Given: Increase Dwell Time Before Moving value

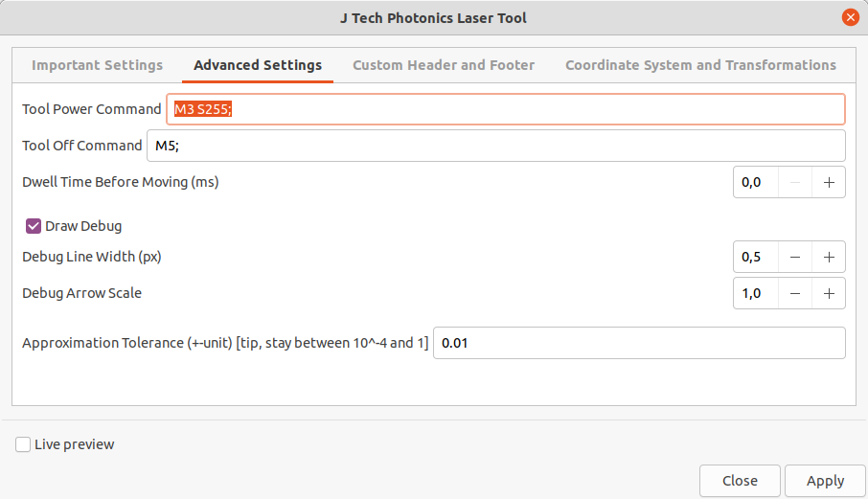Looking at the screenshot, I should [829, 182].
